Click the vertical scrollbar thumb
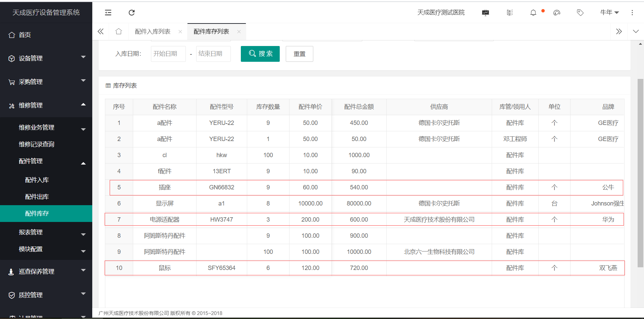The image size is (644, 319). coord(640,173)
